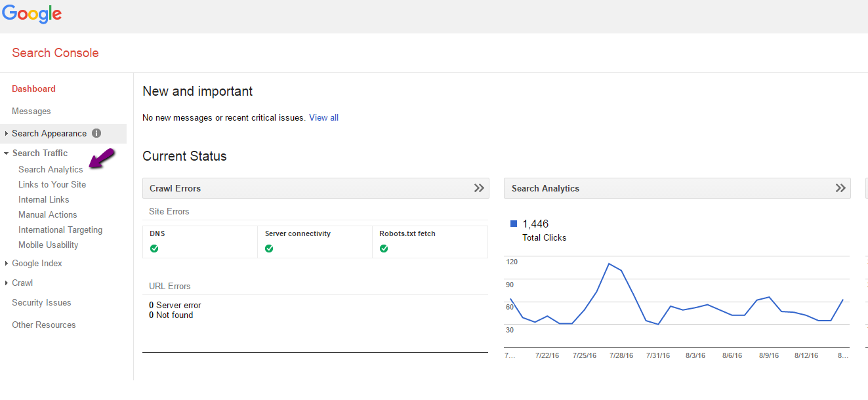Click the 7/31/16 date axis label
The width and height of the screenshot is (868, 400).
click(x=658, y=355)
